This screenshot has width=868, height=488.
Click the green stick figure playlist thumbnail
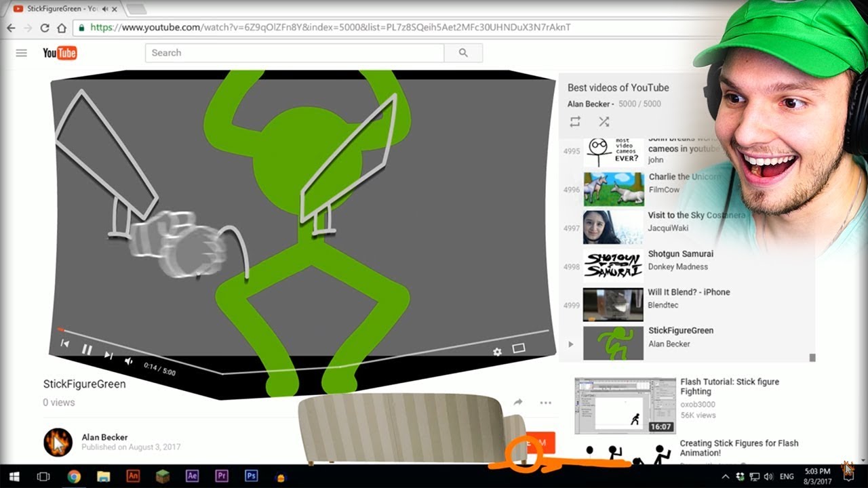tap(613, 343)
